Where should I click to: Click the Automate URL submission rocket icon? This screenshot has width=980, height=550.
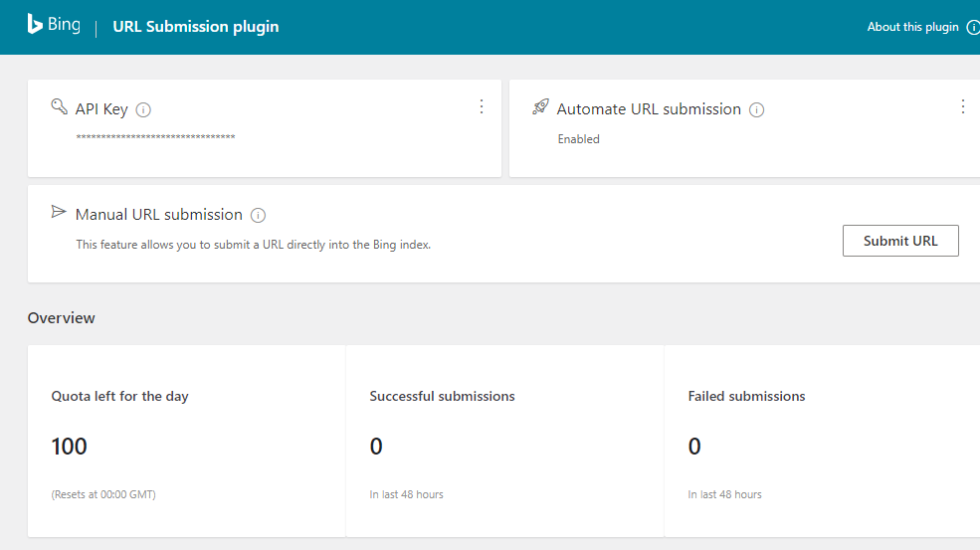click(540, 106)
